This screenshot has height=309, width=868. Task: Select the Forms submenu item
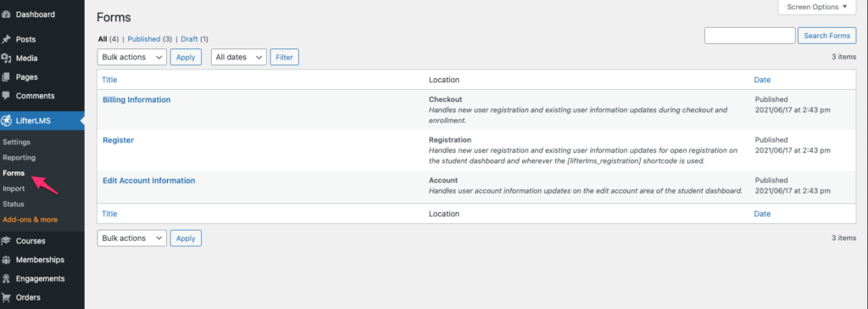point(14,173)
